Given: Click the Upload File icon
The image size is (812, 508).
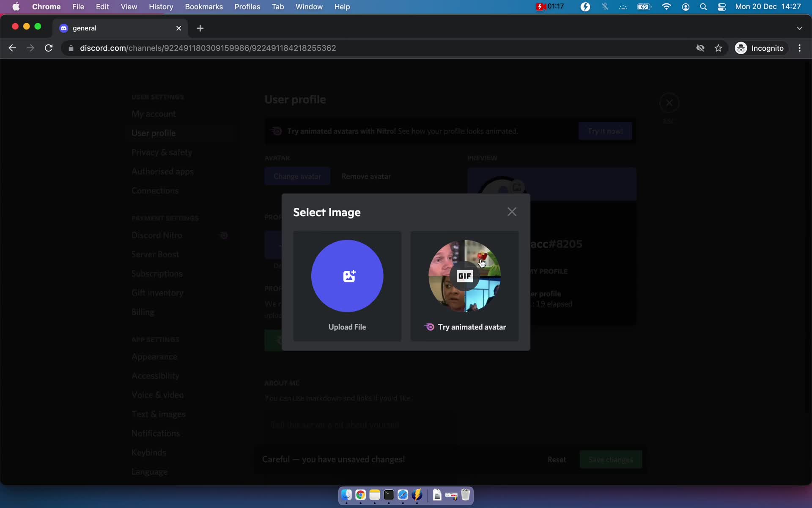Looking at the screenshot, I should pyautogui.click(x=347, y=276).
